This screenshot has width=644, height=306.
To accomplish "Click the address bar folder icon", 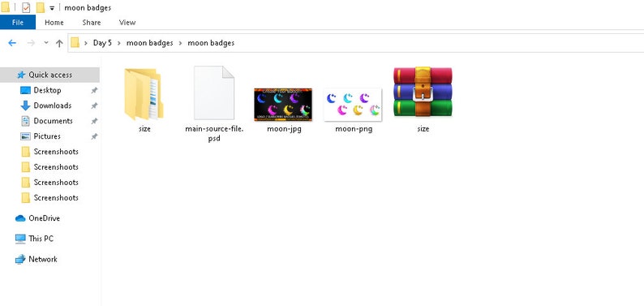I will tap(75, 43).
